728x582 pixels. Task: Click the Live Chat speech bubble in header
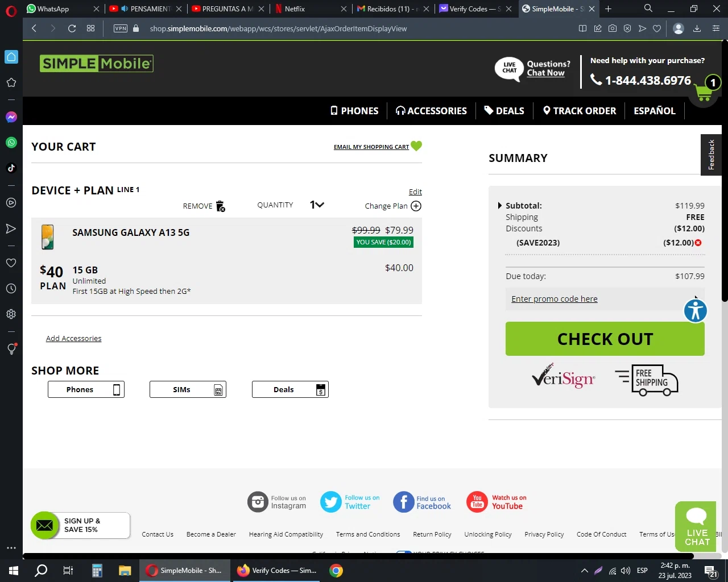click(509, 69)
